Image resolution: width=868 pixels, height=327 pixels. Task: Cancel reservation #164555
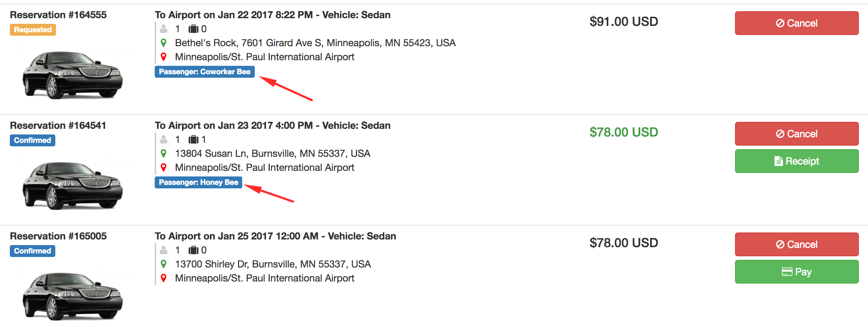coord(796,23)
